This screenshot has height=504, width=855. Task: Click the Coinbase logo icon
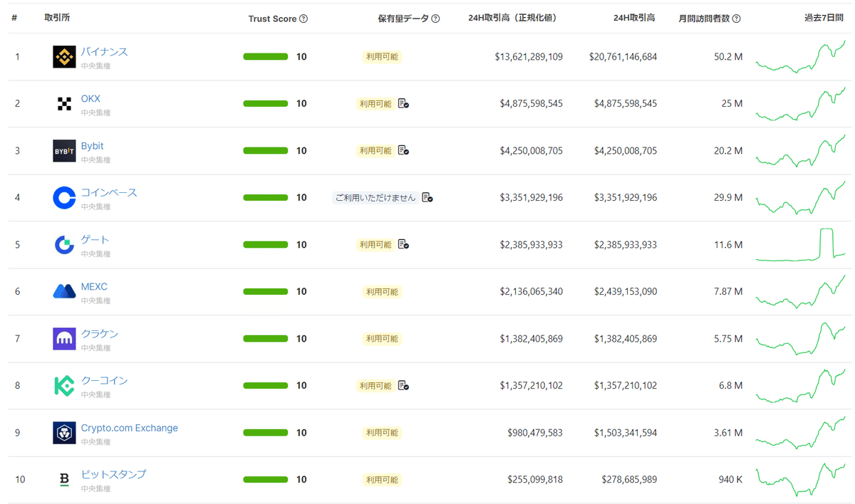[63, 197]
